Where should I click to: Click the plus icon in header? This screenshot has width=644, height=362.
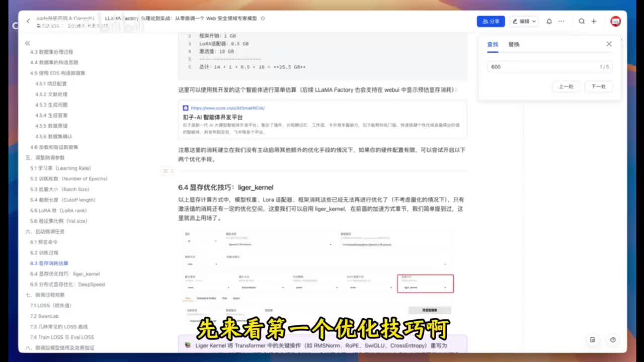point(594,21)
